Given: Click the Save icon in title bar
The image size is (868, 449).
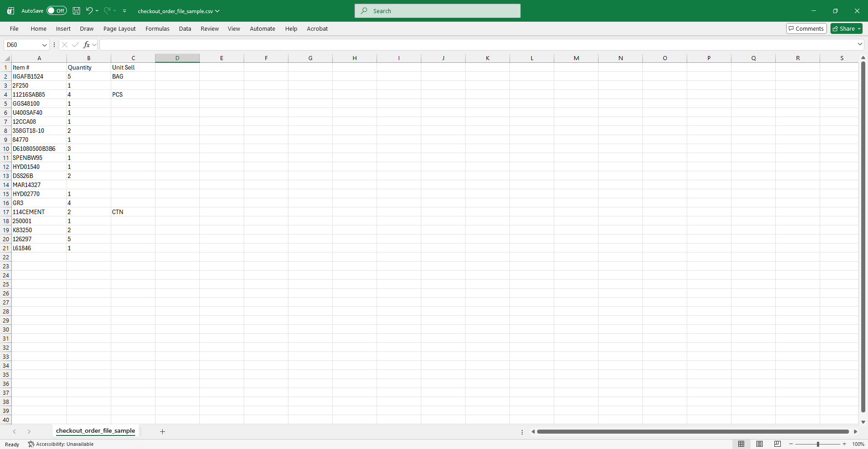Looking at the screenshot, I should (x=76, y=11).
